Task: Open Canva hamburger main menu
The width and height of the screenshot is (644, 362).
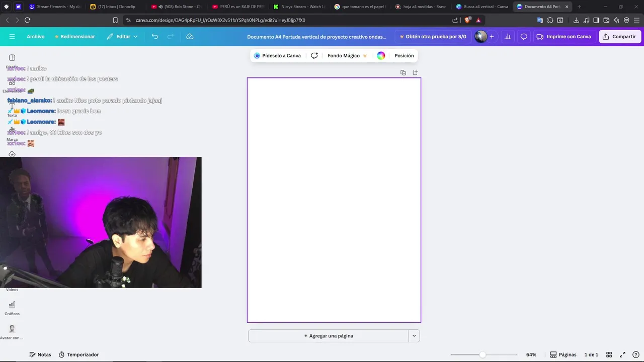Action: (x=12, y=37)
